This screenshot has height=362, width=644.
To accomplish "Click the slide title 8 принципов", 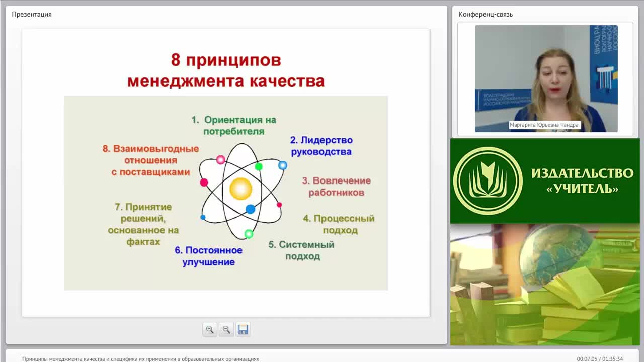I will [x=226, y=60].
